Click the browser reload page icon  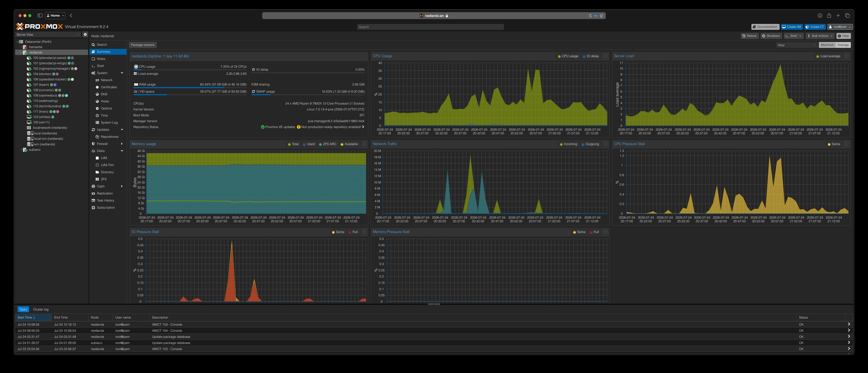pos(590,16)
